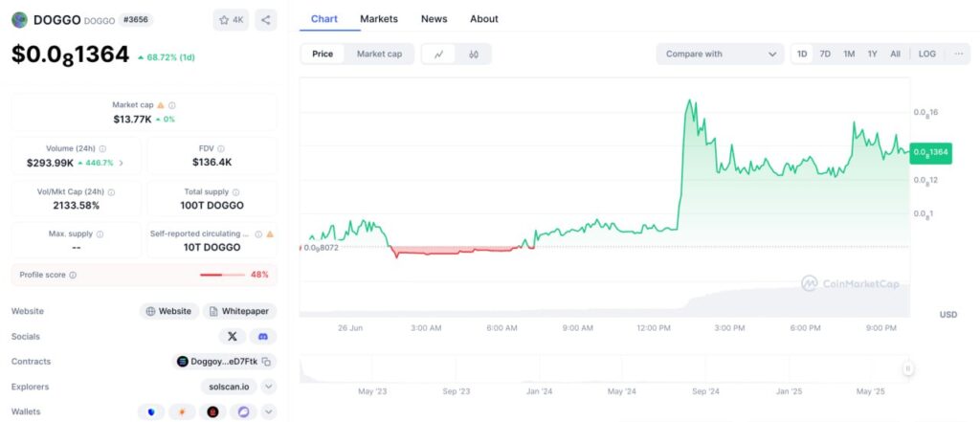Switch to candlestick chart view icon

pyautogui.click(x=474, y=54)
